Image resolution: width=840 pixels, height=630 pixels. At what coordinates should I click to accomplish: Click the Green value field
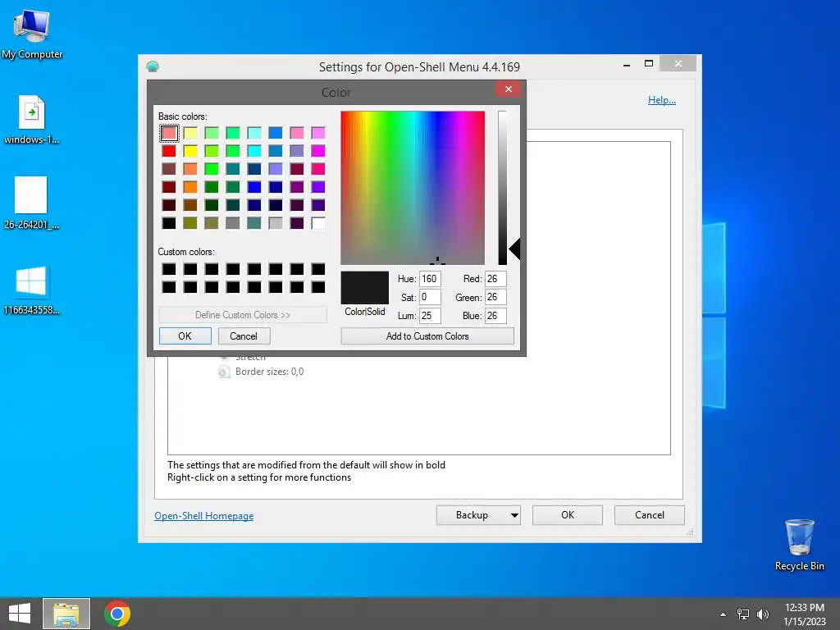click(x=495, y=297)
